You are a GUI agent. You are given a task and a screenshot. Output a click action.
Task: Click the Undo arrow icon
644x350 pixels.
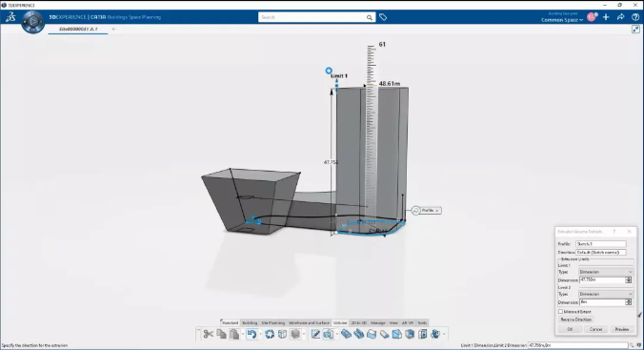click(x=252, y=334)
